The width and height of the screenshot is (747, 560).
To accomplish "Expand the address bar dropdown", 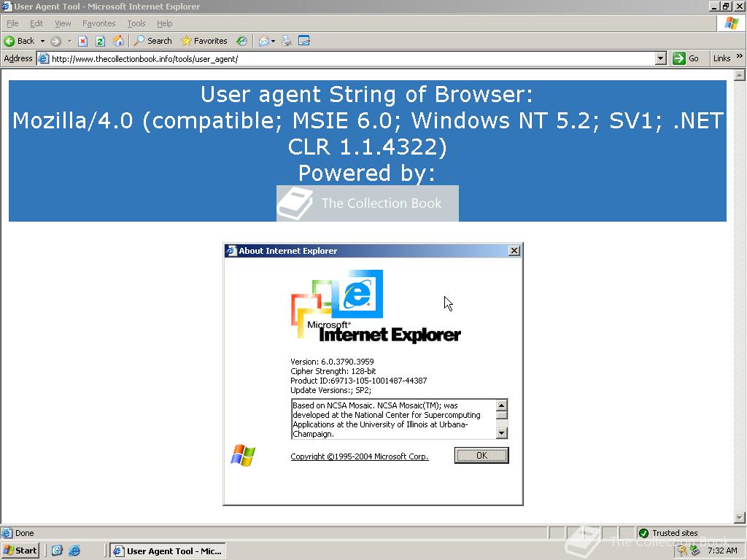I will 660,58.
